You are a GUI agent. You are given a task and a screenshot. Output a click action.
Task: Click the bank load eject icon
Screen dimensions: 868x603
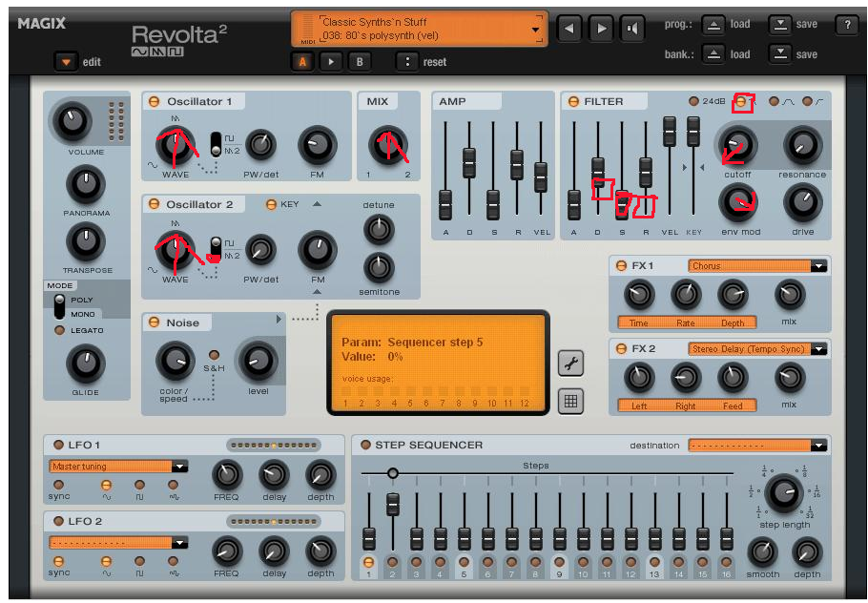(713, 54)
